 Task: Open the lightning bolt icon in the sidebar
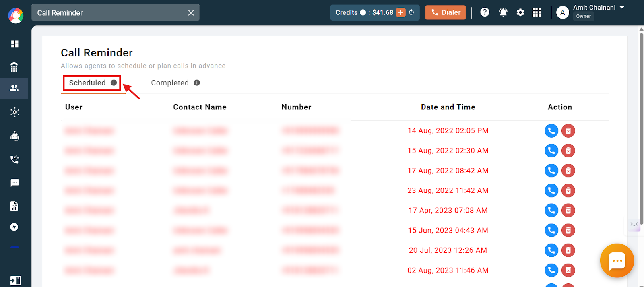tap(14, 227)
